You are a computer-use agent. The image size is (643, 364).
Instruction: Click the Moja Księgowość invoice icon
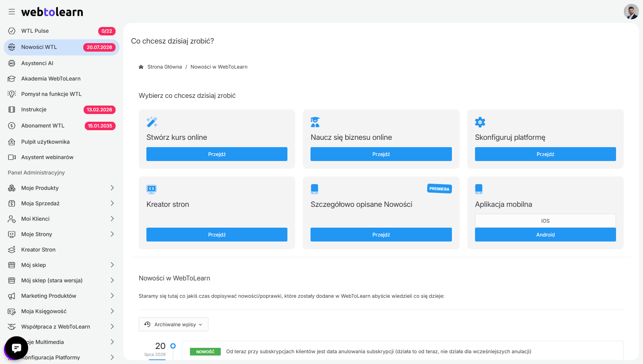(x=12, y=311)
